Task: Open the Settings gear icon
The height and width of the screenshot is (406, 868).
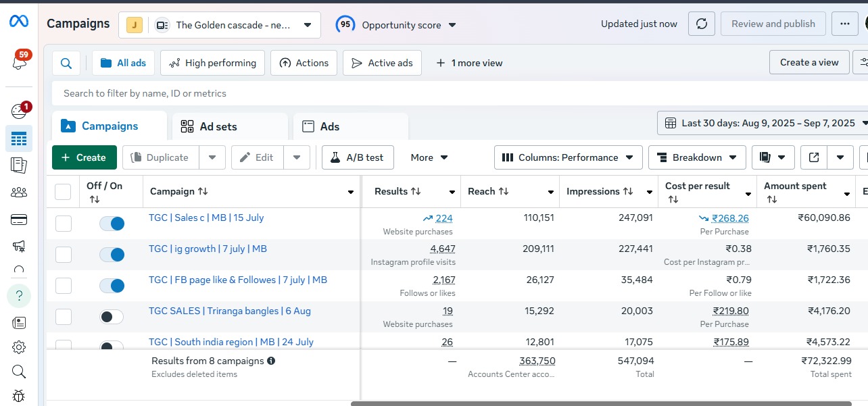Action: click(19, 347)
